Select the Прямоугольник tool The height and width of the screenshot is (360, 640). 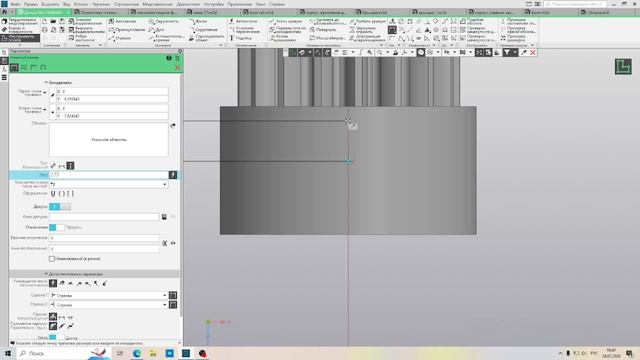(x=127, y=30)
